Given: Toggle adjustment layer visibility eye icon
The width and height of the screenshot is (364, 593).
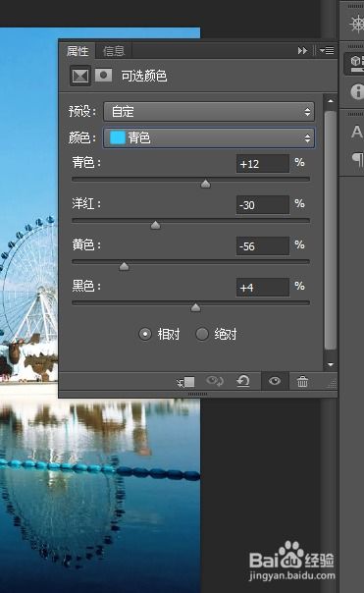Looking at the screenshot, I should click(275, 381).
